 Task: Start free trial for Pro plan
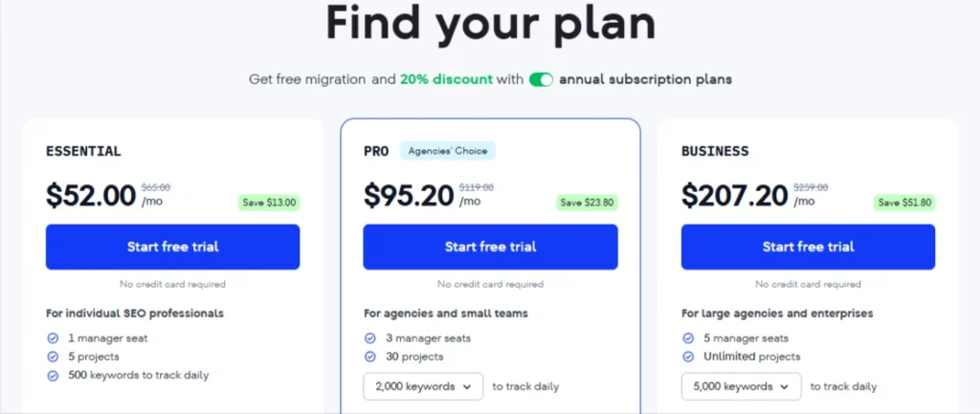490,247
